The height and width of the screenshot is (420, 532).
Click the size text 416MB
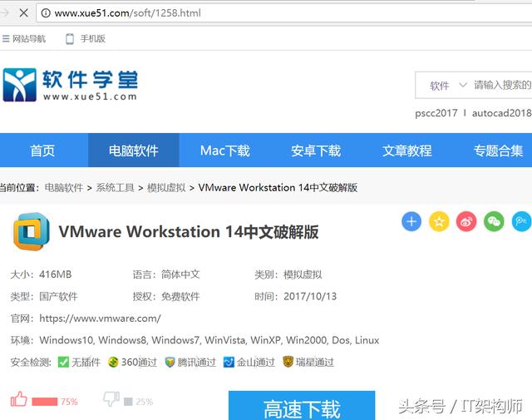click(x=56, y=274)
